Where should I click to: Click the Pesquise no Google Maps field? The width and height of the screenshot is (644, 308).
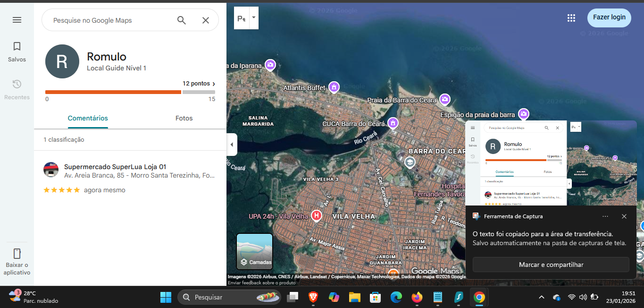(x=109, y=20)
